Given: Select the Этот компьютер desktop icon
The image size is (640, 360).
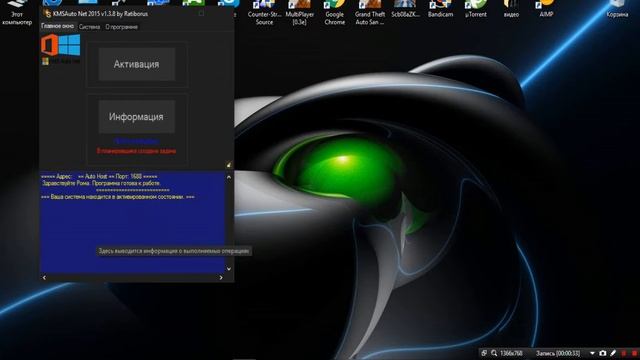Looking at the screenshot, I should pos(17,13).
